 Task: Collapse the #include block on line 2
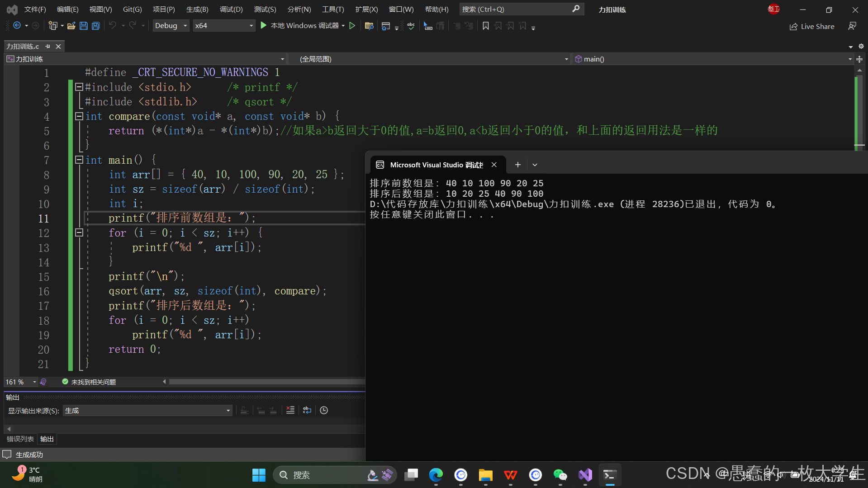(79, 87)
